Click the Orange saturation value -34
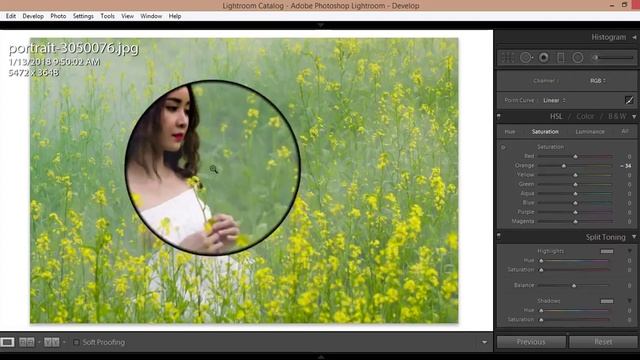The height and width of the screenshot is (360, 640). [x=626, y=166]
